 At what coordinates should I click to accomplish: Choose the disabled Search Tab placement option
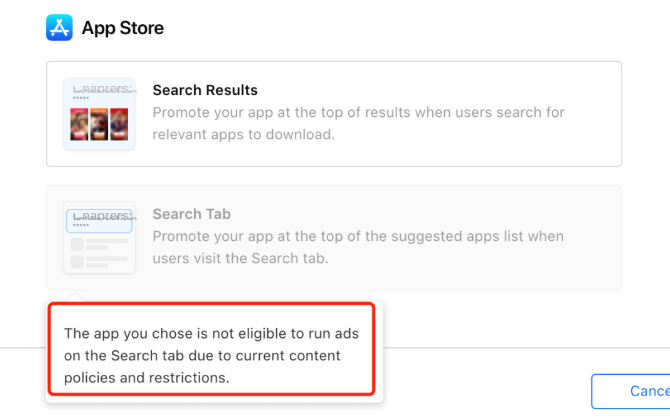click(334, 238)
